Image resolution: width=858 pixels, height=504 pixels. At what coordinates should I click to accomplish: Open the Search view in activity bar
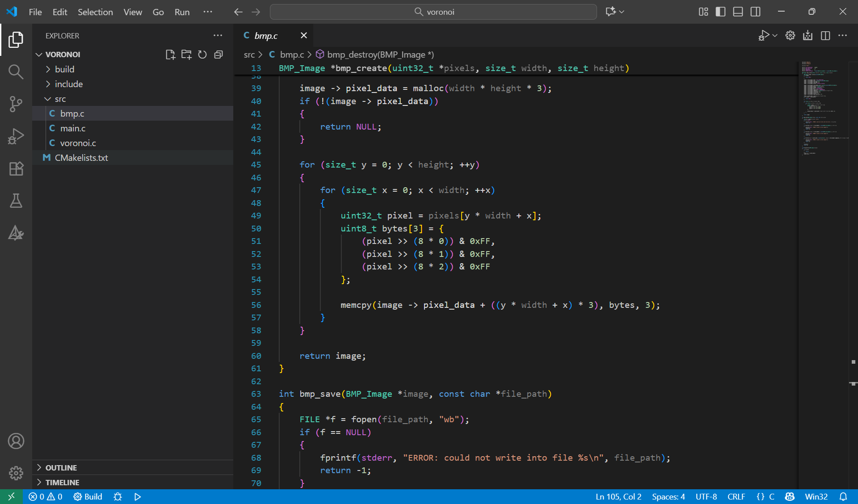click(x=16, y=71)
